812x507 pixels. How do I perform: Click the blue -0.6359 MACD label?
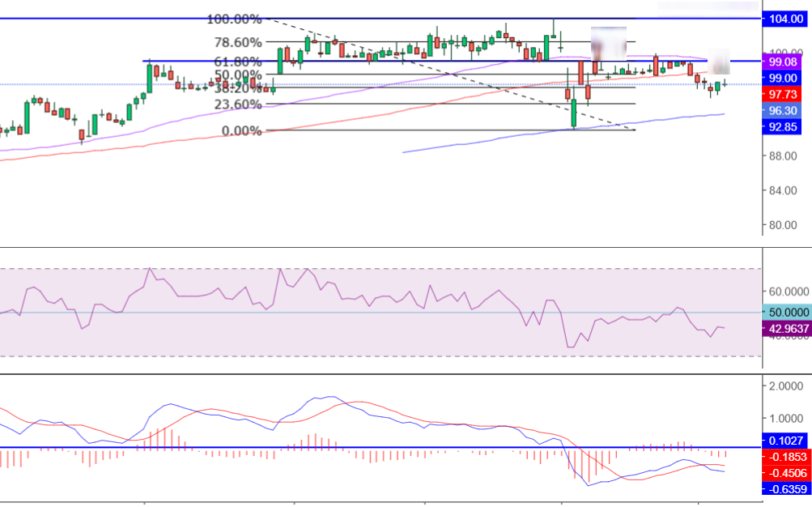coord(784,488)
